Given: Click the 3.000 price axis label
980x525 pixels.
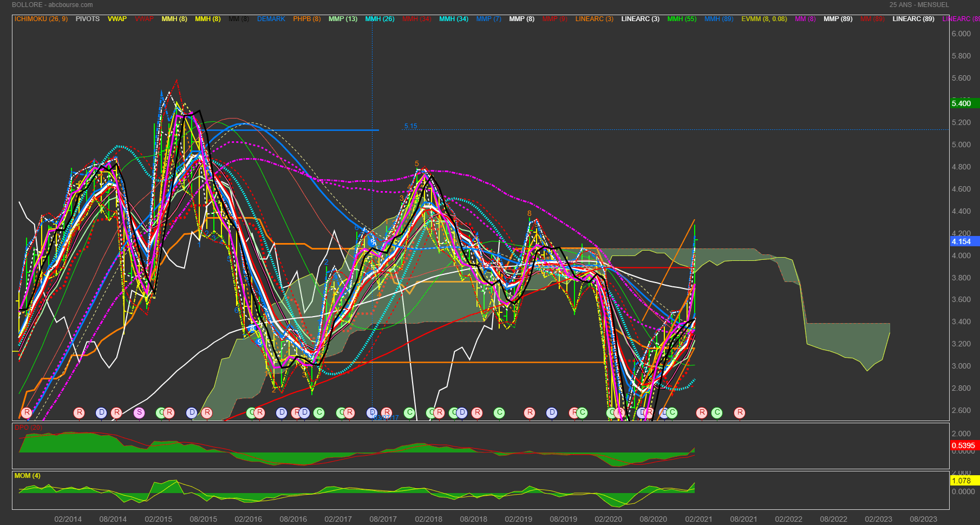Looking at the screenshot, I should [x=962, y=366].
